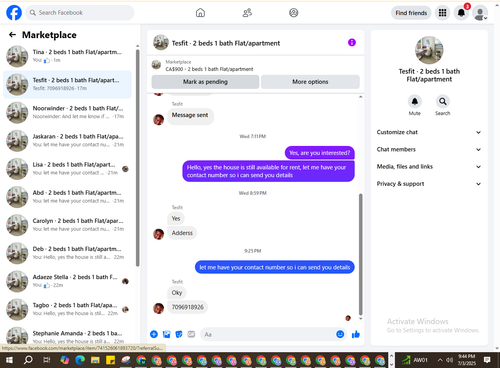Screen dimensions: 500x368
Task: Open the plus more actions icon
Action: [154, 334]
